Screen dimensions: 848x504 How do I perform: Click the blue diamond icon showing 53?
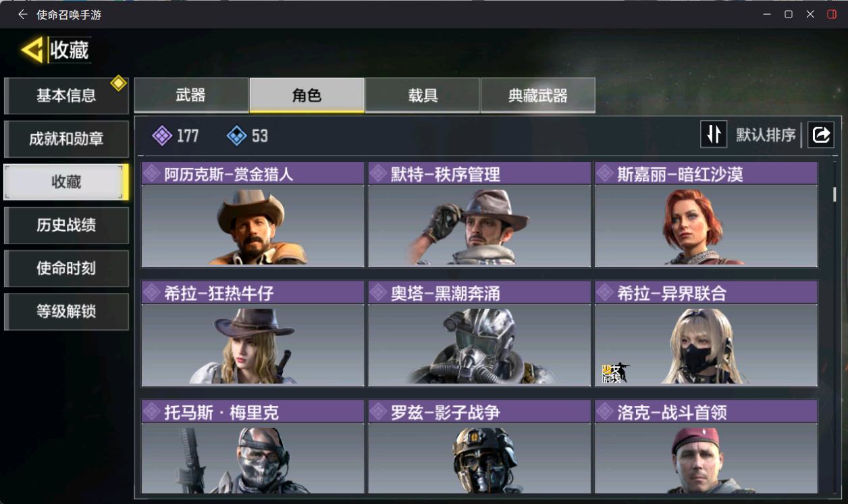237,136
